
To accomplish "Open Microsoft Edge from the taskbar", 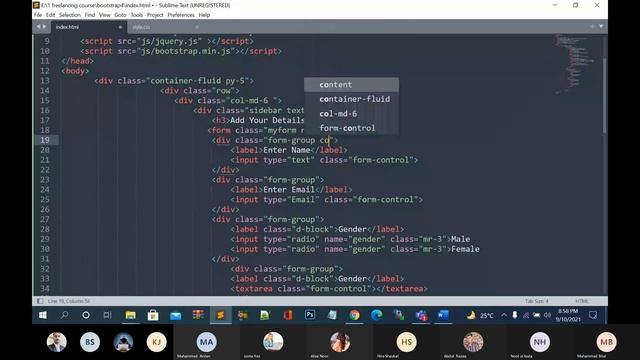I will [x=376, y=315].
